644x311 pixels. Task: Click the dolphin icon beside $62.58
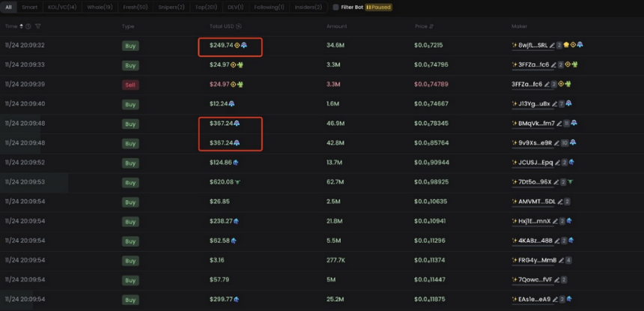(x=234, y=241)
